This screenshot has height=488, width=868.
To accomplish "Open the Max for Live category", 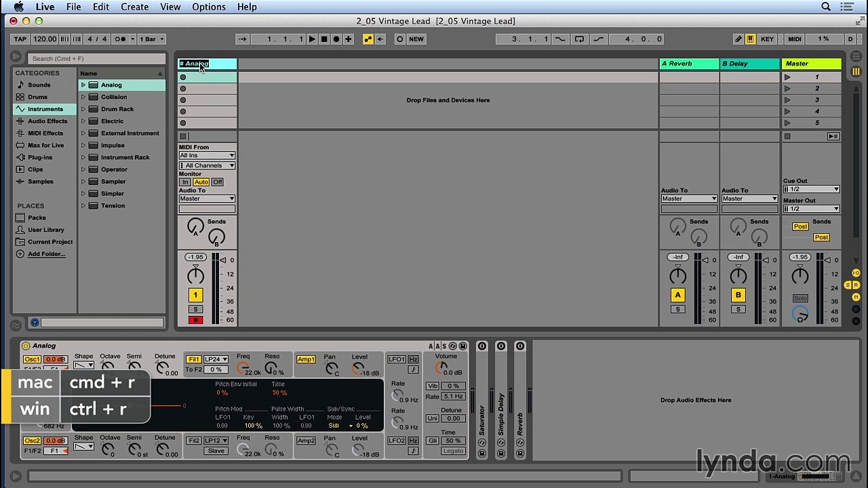I will (45, 145).
